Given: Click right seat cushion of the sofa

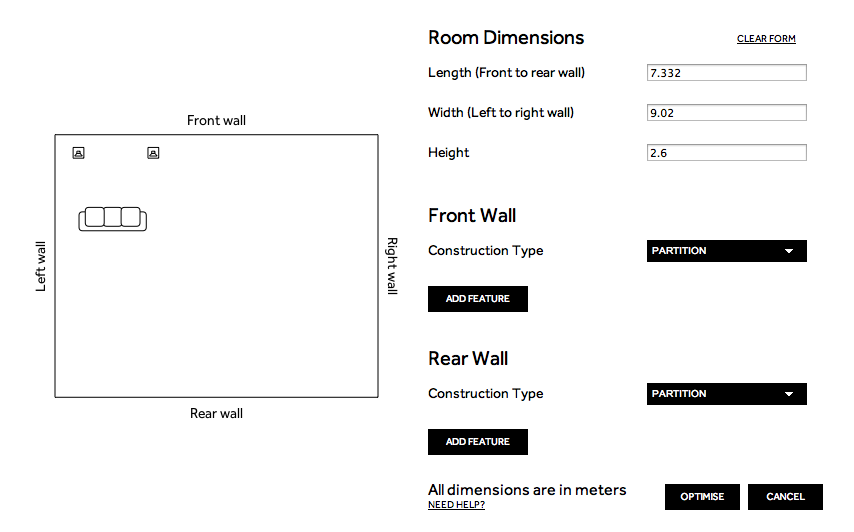Looking at the screenshot, I should pos(131,217).
